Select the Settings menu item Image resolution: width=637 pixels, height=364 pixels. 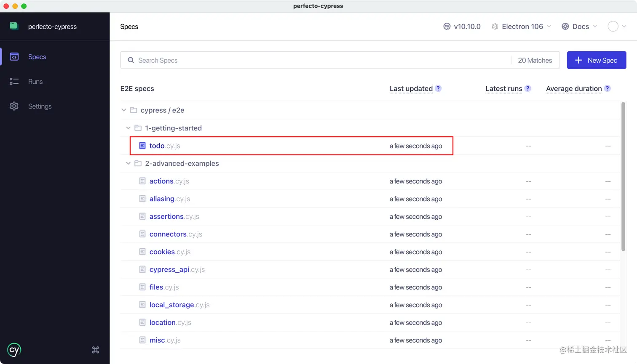point(55,106)
